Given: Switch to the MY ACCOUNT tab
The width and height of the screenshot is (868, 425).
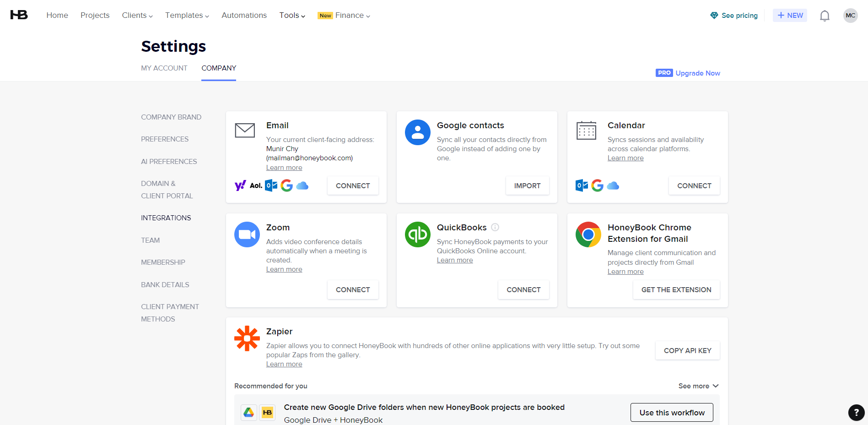Looking at the screenshot, I should (164, 68).
